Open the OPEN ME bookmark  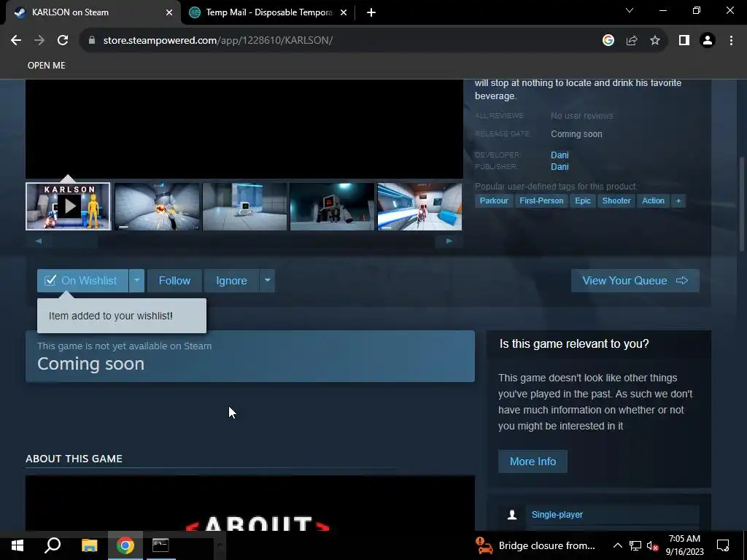point(46,65)
